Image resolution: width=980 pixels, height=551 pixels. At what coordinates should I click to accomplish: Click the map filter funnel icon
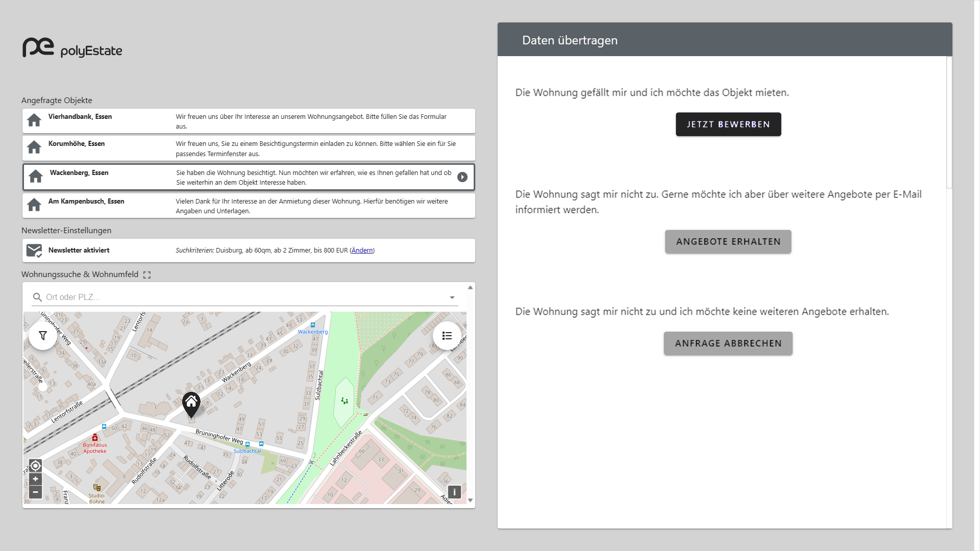(x=43, y=336)
